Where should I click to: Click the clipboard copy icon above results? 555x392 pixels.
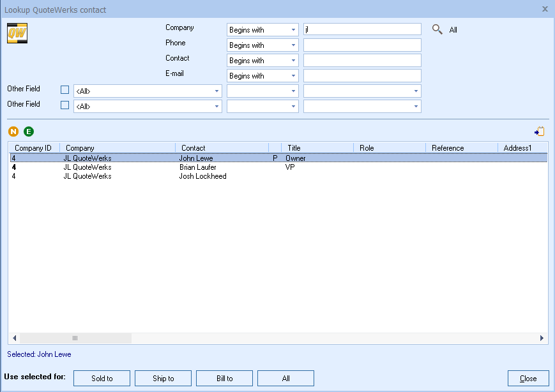click(x=540, y=132)
